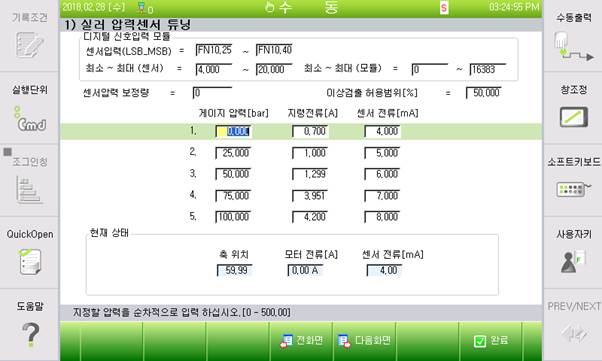Select row 5 gauge pressure 100.000 field
602x361 pixels.
coord(233,217)
